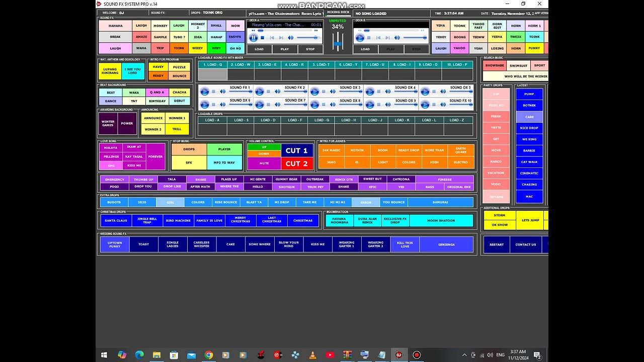Pause playback on Deck A player
The image size is (644, 362).
[254, 38]
